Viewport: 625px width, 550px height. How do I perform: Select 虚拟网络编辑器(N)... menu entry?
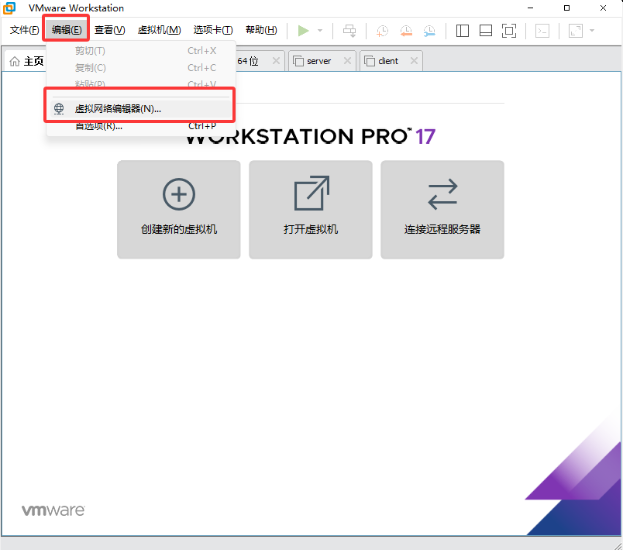[x=139, y=109]
